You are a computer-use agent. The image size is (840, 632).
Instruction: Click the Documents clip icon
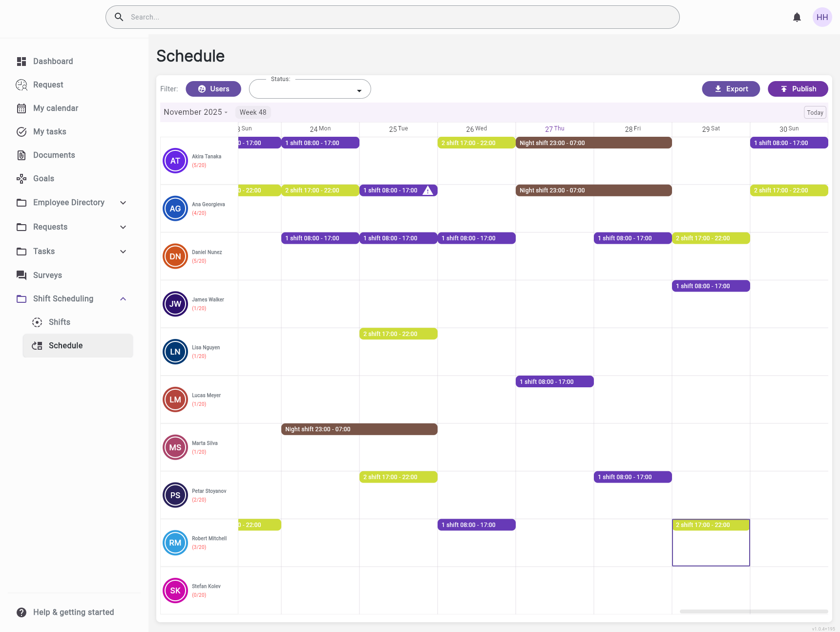click(21, 155)
